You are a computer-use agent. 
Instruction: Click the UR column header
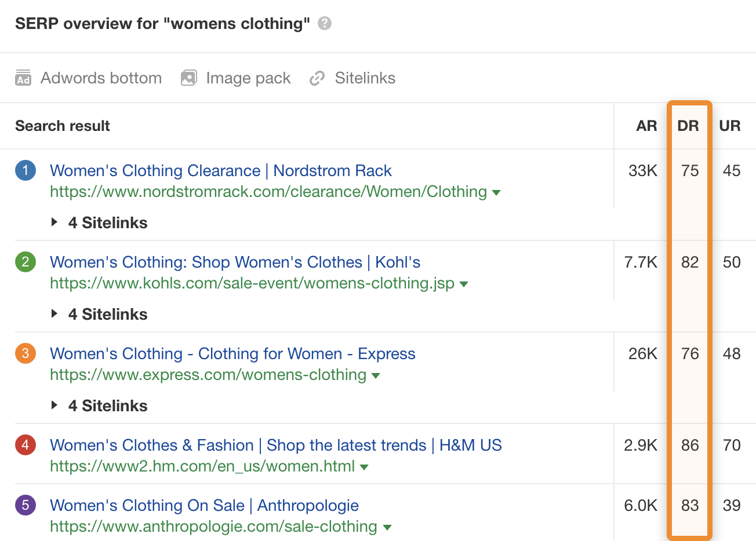pyautogui.click(x=730, y=126)
